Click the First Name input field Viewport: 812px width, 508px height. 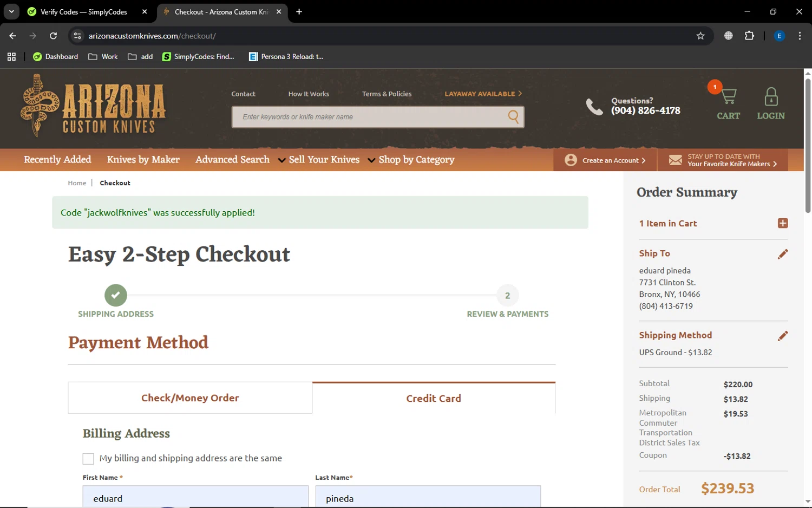pyautogui.click(x=195, y=497)
